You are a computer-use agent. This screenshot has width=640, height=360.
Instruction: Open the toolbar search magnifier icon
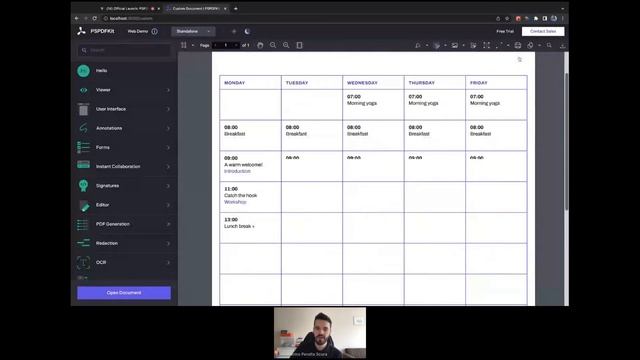(549, 45)
